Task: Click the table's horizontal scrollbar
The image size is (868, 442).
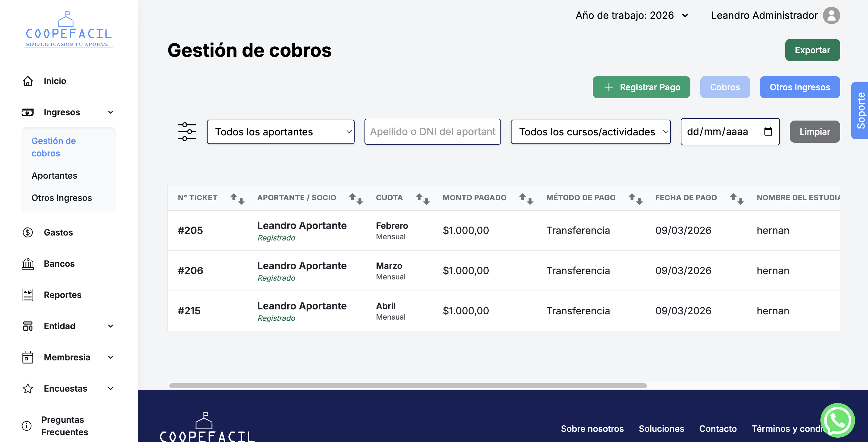Action: 408,385
